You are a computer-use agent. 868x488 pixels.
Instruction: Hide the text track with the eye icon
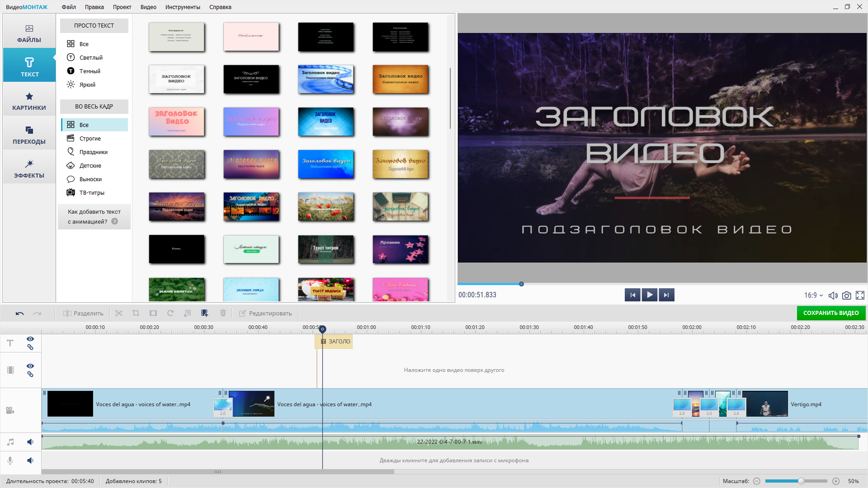tap(30, 339)
